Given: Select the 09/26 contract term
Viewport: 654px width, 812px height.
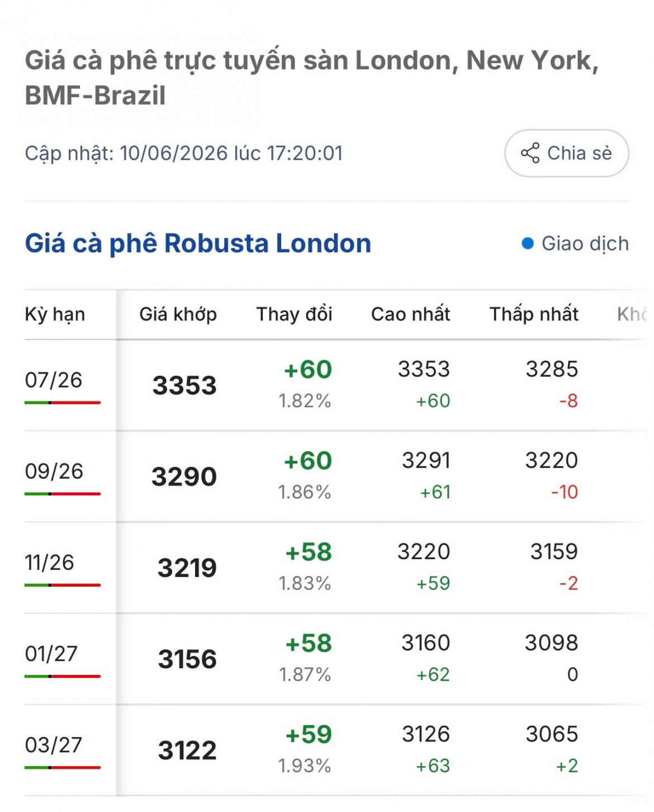Looking at the screenshot, I should click(54, 471).
